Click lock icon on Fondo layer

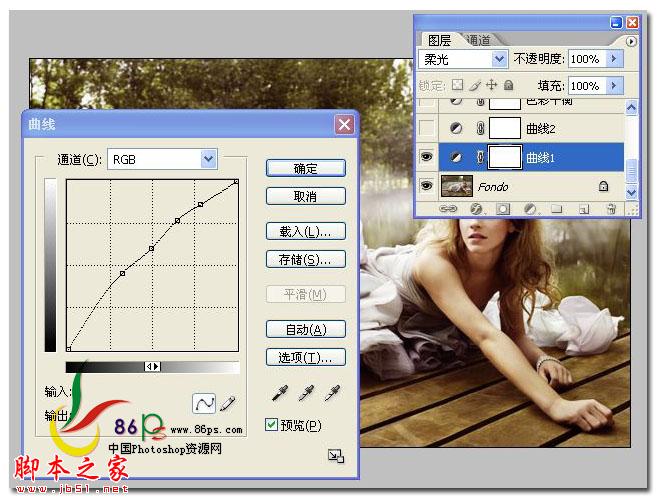point(603,186)
